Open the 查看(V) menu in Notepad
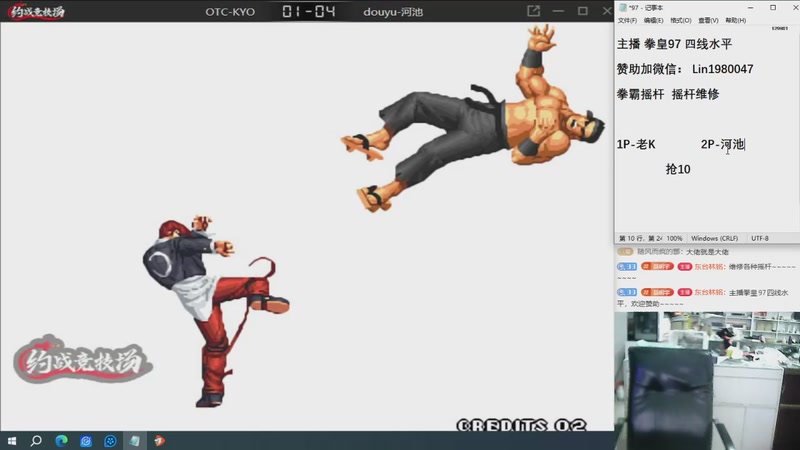The width and height of the screenshot is (800, 450). [x=708, y=20]
